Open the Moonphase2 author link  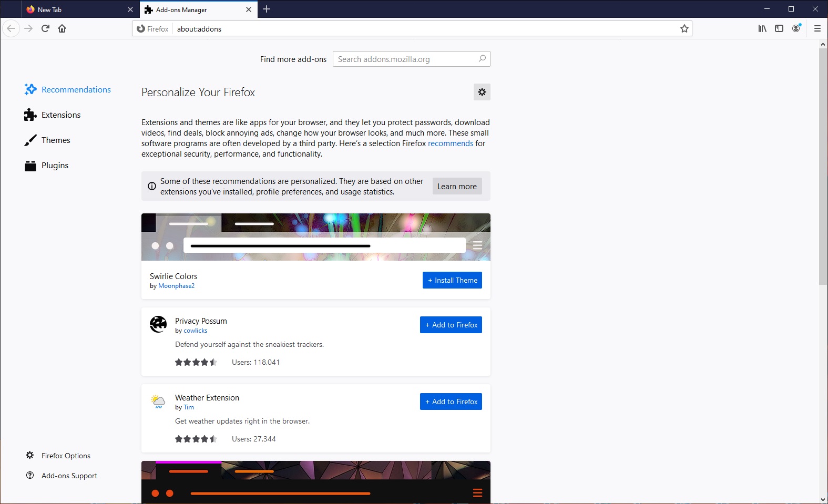176,286
